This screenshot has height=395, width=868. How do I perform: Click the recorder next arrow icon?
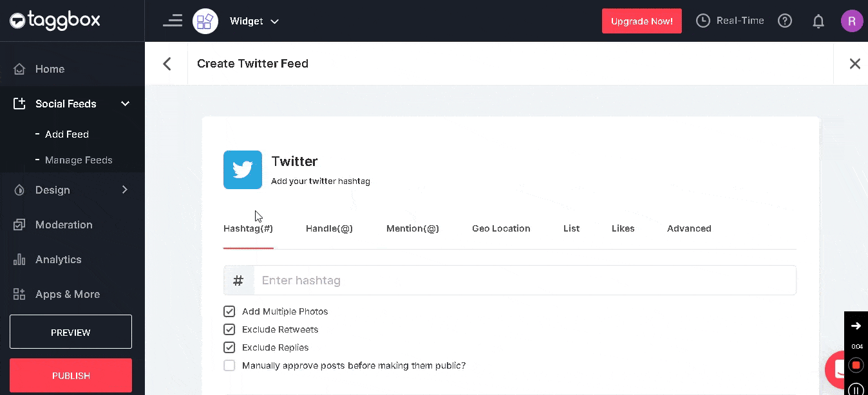coord(856,326)
